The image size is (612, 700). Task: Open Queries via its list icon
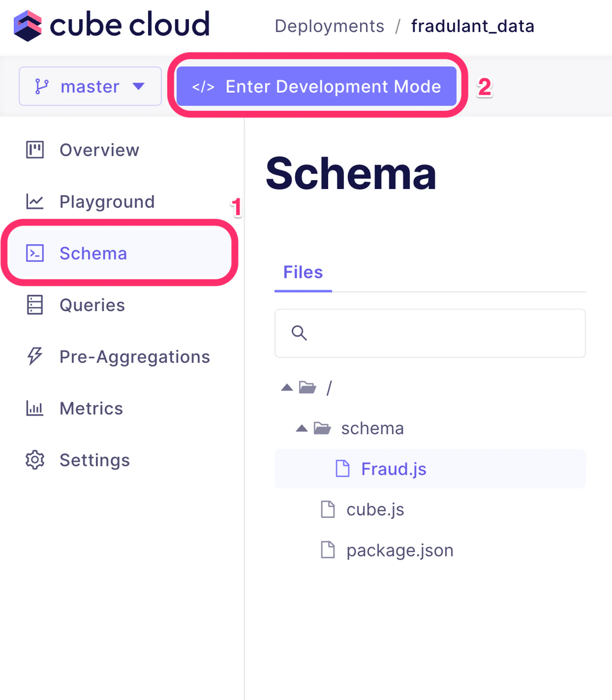point(35,305)
